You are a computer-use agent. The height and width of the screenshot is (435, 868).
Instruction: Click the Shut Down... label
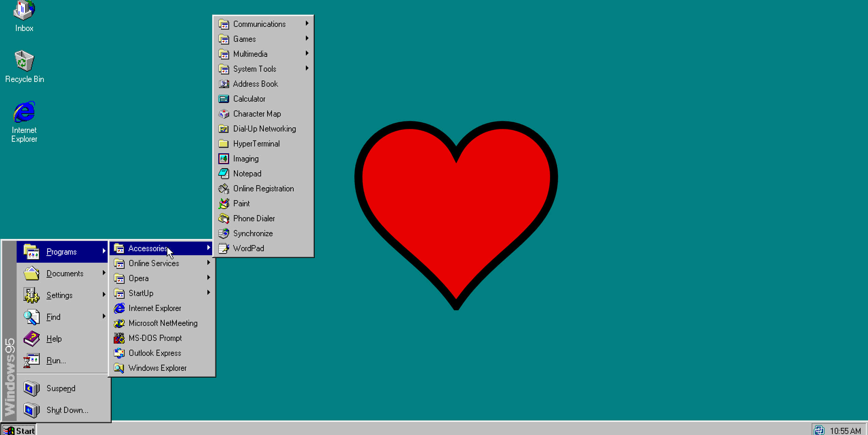[x=67, y=410]
